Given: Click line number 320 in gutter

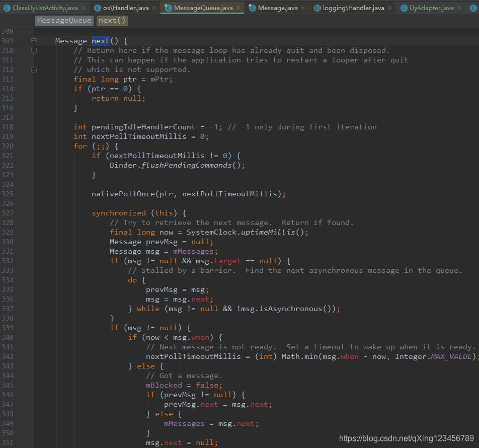Looking at the screenshot, I should coord(8,146).
